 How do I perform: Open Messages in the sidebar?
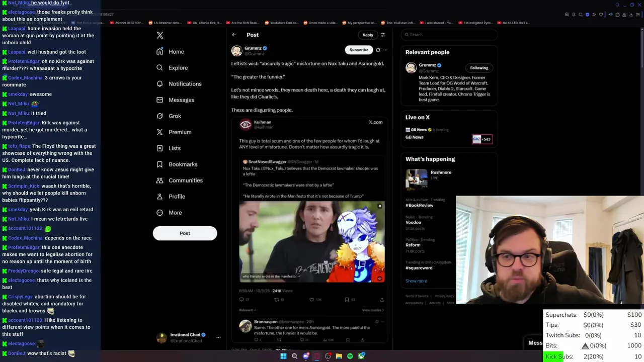coord(175,100)
